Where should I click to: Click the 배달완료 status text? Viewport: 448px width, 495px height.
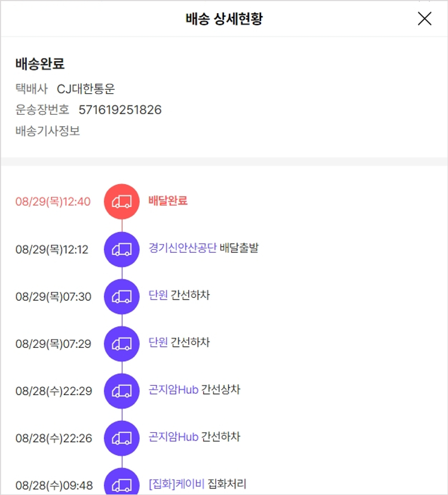tap(168, 201)
